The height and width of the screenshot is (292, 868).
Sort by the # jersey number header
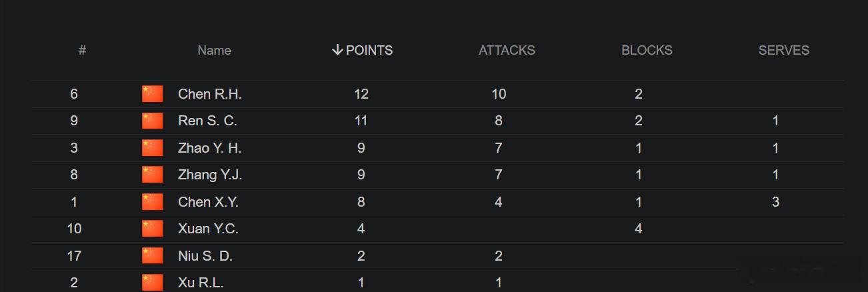point(82,50)
